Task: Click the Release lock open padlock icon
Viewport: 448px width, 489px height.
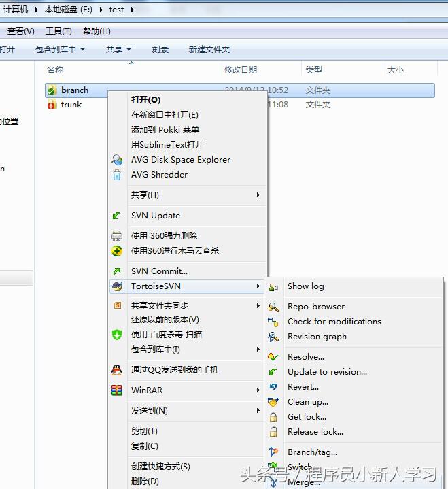Action: (x=273, y=432)
